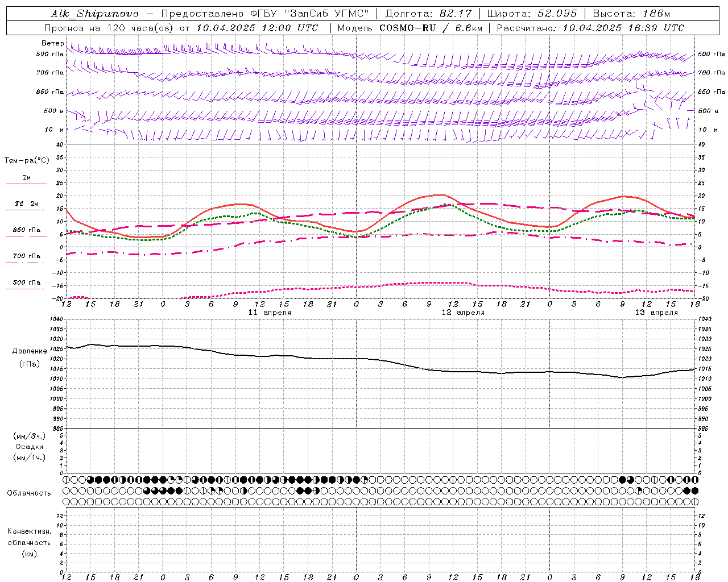Screen dimensions: 728x582
Task: Click the Высота: 186м value
Action: (x=632, y=14)
